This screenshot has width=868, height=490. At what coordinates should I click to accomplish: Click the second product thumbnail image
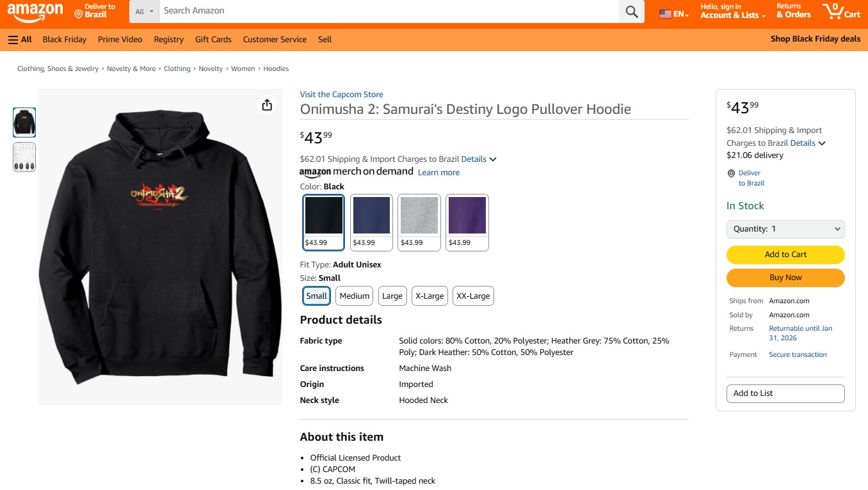pos(24,157)
